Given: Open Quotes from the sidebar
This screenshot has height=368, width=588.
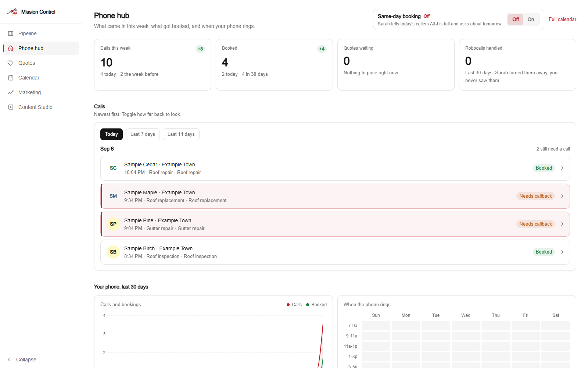Looking at the screenshot, I should pos(41,63).
